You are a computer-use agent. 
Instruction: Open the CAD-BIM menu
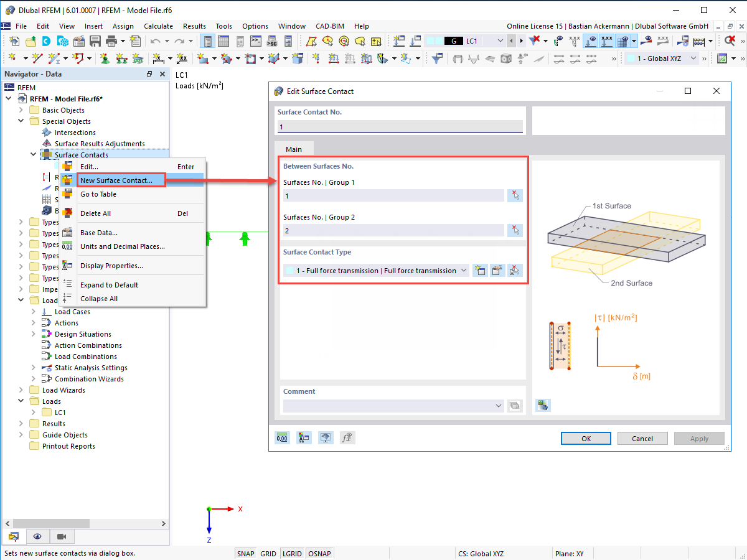pos(330,26)
